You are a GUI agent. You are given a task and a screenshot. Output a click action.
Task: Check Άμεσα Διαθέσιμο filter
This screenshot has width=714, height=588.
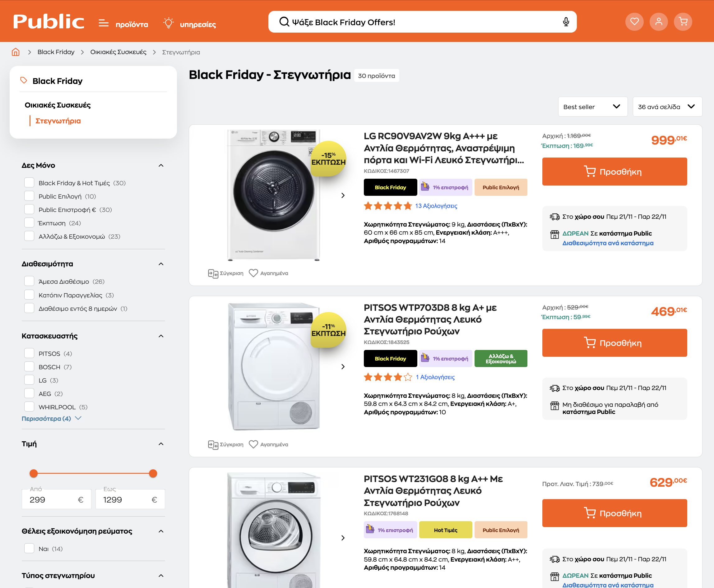[29, 281]
